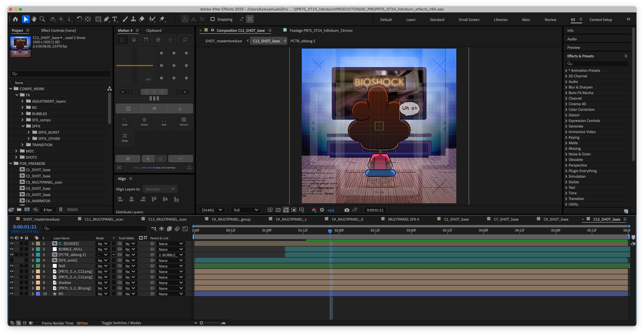
Task: Open the C2_SHOT_base timeline tab
Action: pyautogui.click(x=456, y=219)
